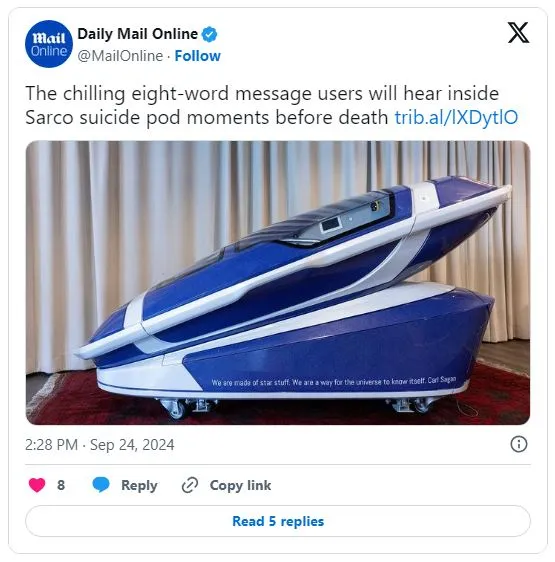Screen dimensions: 555x562
Task: Open the trib.al/lXDytlO link
Action: [x=456, y=117]
